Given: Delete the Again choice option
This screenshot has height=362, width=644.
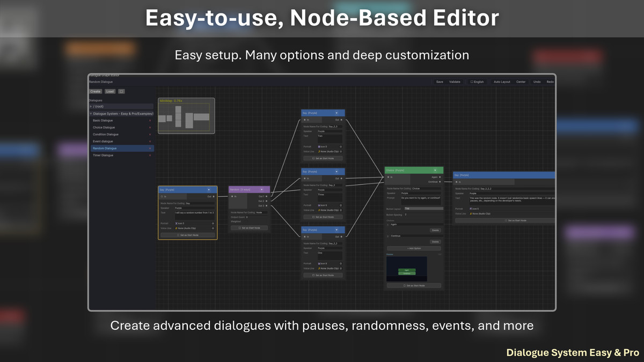Looking at the screenshot, I should 435,230.
